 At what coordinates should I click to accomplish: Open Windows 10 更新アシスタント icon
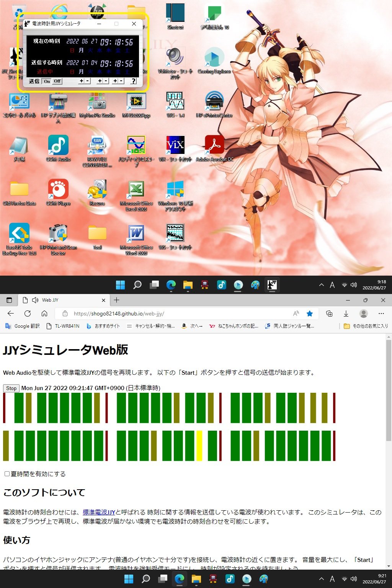[x=175, y=196]
